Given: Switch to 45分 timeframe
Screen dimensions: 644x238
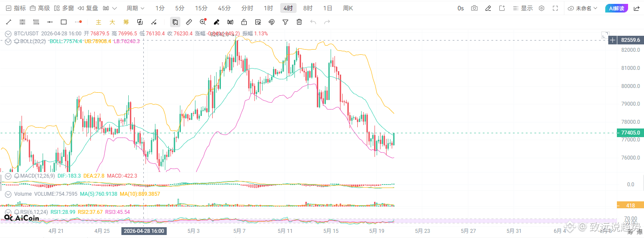Looking at the screenshot, I should pyautogui.click(x=224, y=8).
